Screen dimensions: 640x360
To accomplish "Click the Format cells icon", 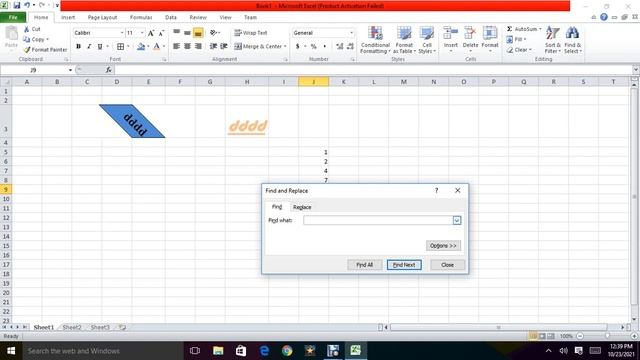I will pos(490,33).
